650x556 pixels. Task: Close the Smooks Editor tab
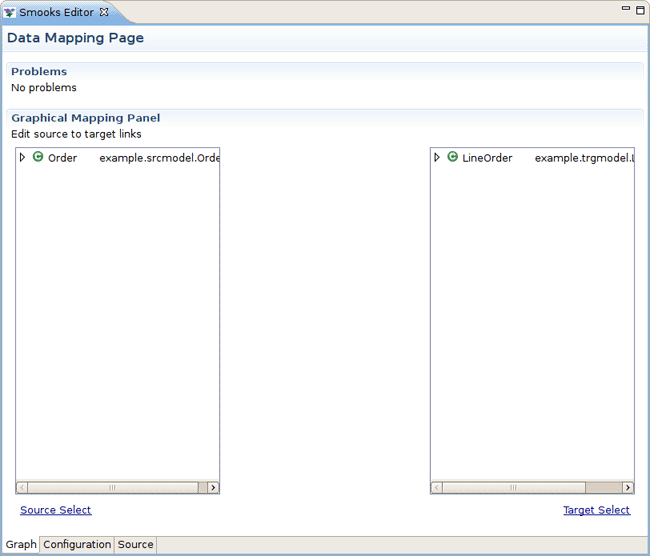pos(104,13)
